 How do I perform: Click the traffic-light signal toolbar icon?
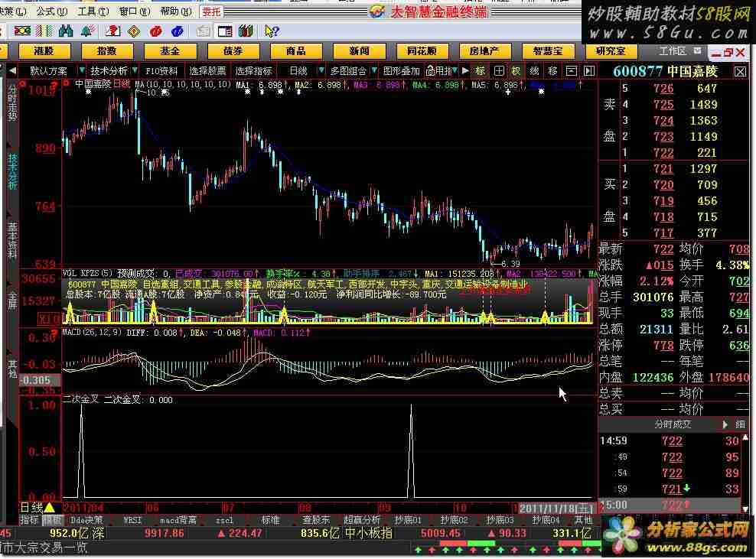click(x=23, y=31)
